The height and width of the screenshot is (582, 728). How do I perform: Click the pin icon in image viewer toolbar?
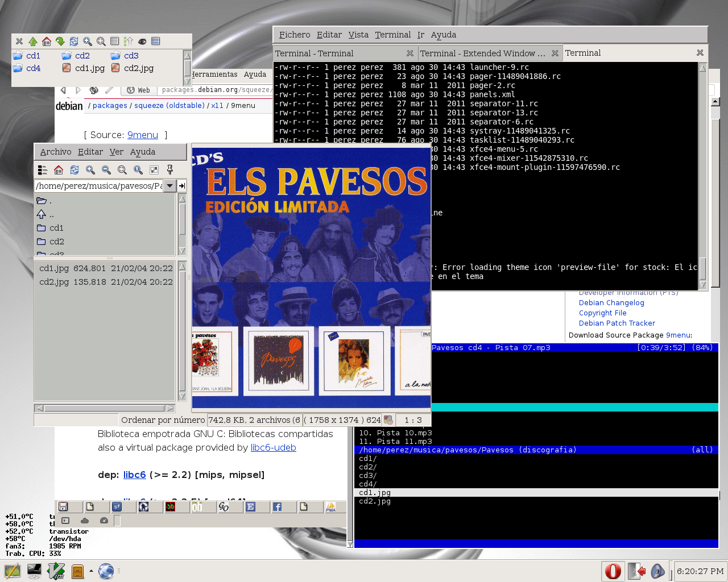click(169, 170)
